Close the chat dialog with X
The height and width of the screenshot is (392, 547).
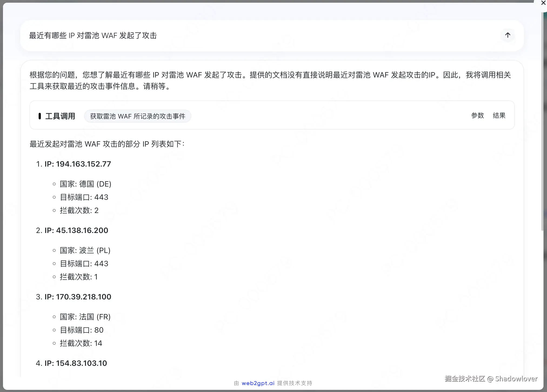[543, 3]
